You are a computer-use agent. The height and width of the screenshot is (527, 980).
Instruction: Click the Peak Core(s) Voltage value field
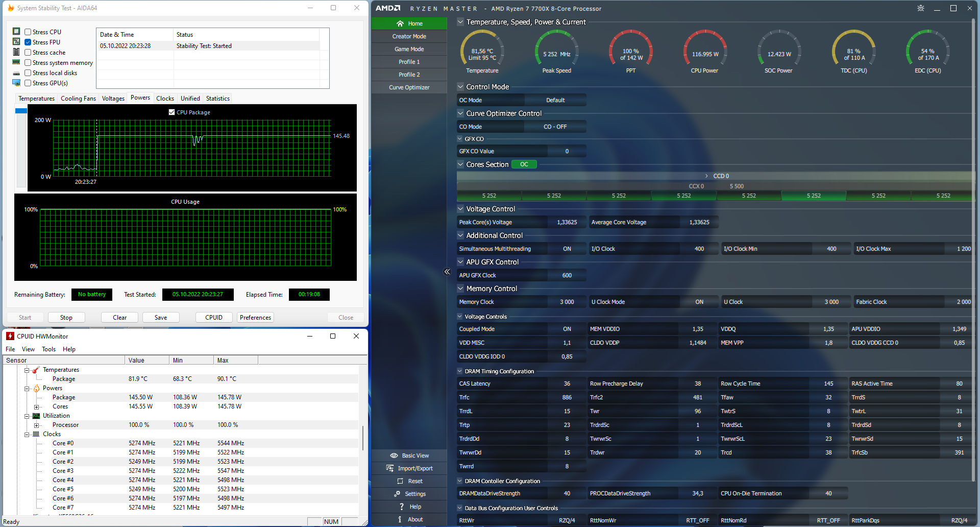tap(567, 222)
